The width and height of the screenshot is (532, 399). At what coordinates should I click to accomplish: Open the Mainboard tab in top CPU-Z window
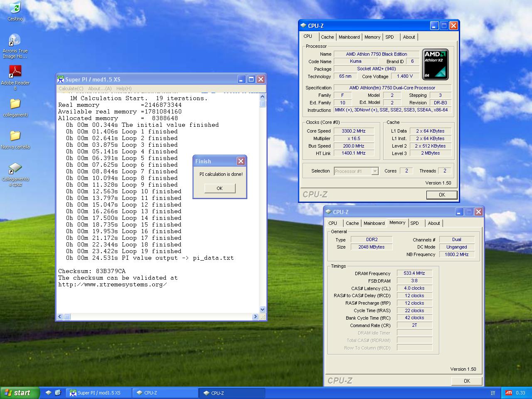tap(349, 37)
